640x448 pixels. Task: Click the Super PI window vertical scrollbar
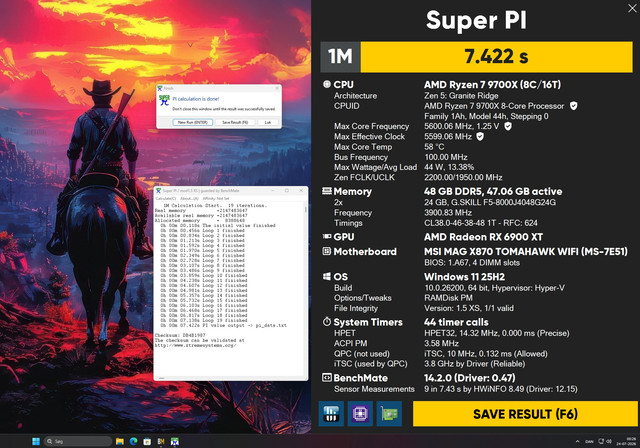[305, 289]
